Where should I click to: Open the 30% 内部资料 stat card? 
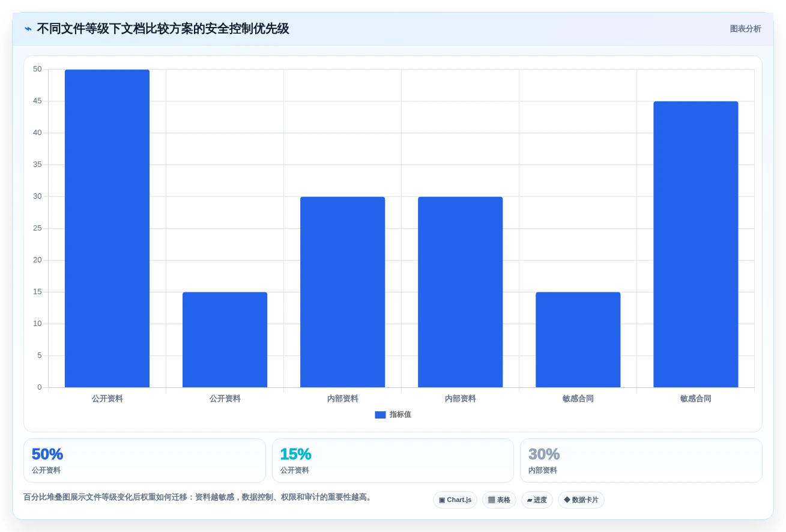[641, 461]
